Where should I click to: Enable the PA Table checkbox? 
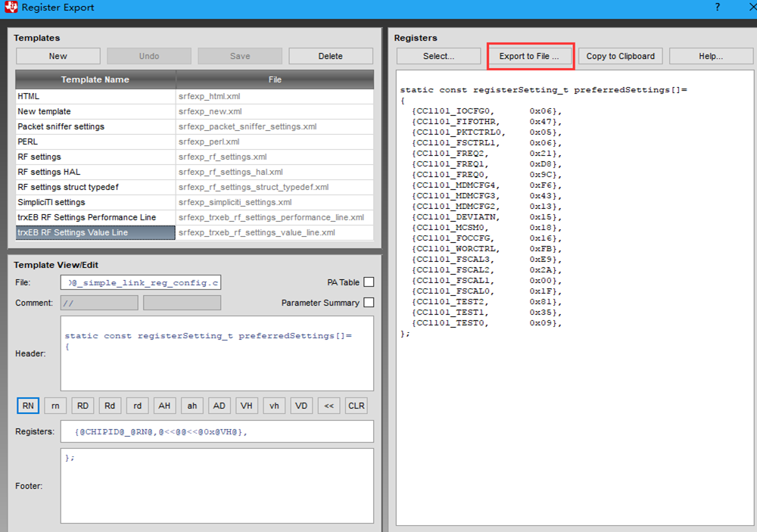coord(369,282)
